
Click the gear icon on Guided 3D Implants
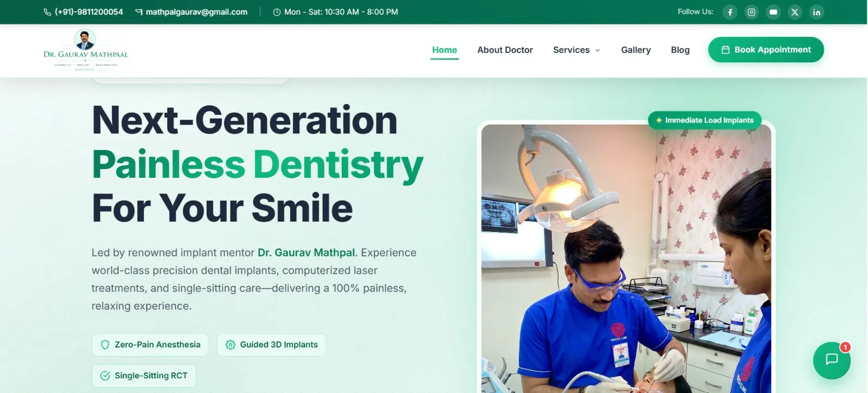231,345
